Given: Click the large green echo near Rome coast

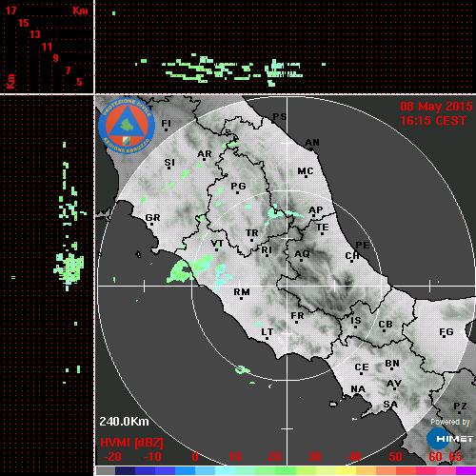Looking at the screenshot, I should (180, 271).
